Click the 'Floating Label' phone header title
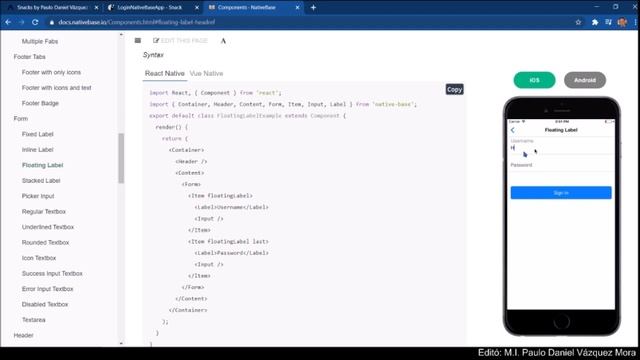The height and width of the screenshot is (360, 640). (x=561, y=130)
